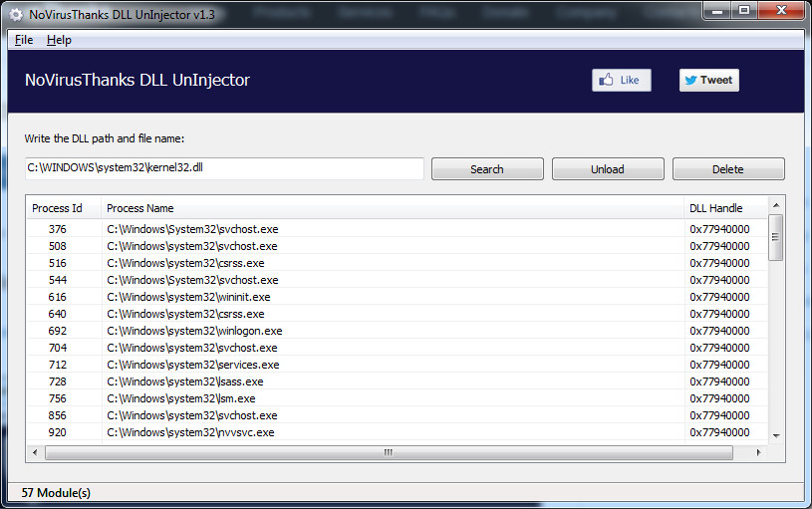
Task: Sort by DLL Handle column header
Action: [x=725, y=208]
